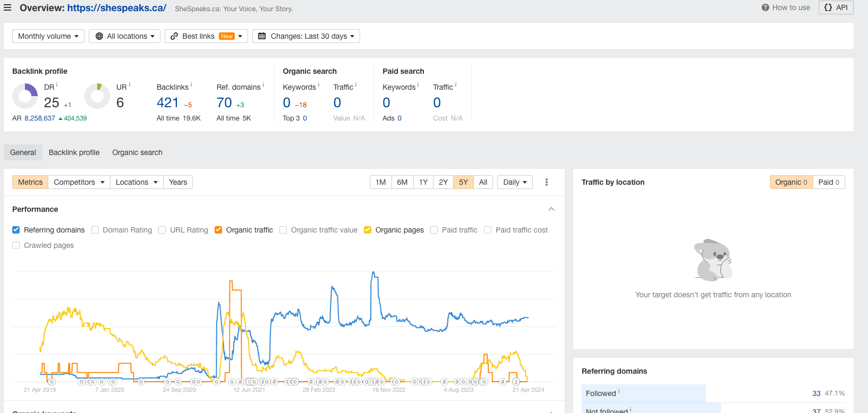868x413 pixels.
Task: Click the Ref. domains count 70
Action: tap(224, 102)
